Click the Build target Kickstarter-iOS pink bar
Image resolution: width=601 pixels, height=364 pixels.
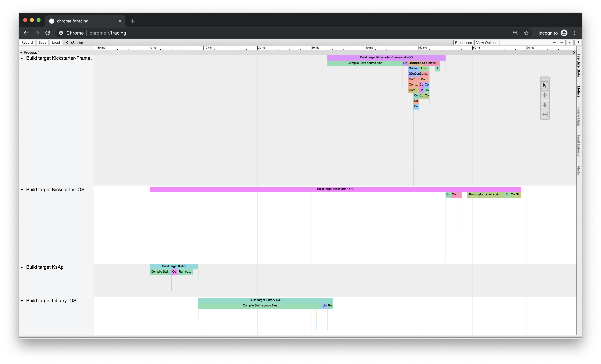pos(335,189)
